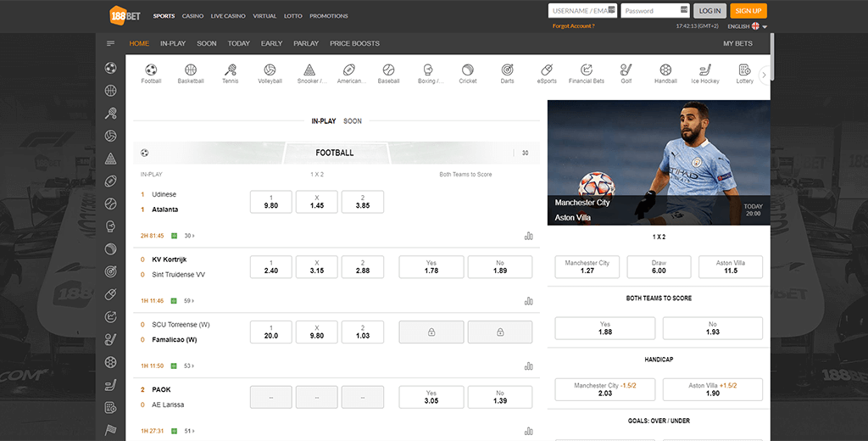This screenshot has height=441, width=868.
Task: Select the eSports icon
Action: pyautogui.click(x=547, y=74)
